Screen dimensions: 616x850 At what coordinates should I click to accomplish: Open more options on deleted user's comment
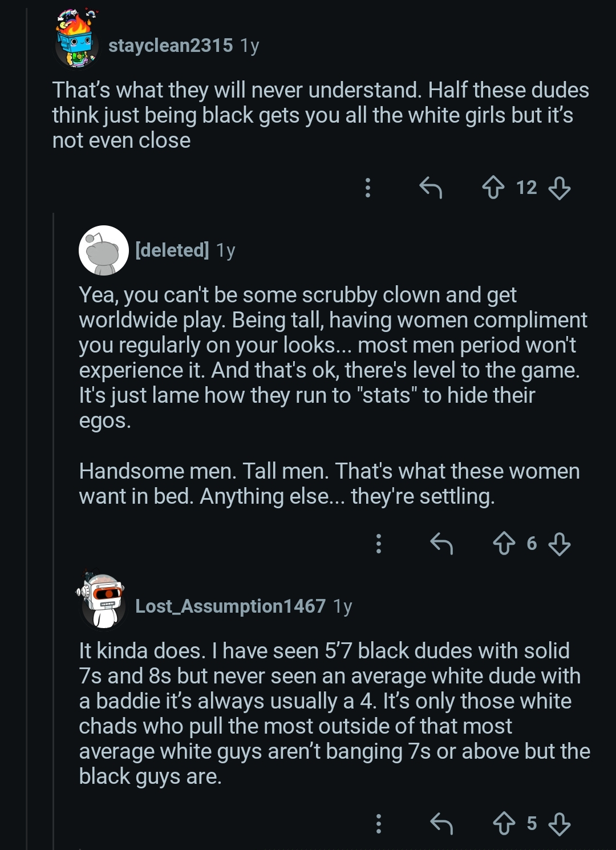click(379, 543)
